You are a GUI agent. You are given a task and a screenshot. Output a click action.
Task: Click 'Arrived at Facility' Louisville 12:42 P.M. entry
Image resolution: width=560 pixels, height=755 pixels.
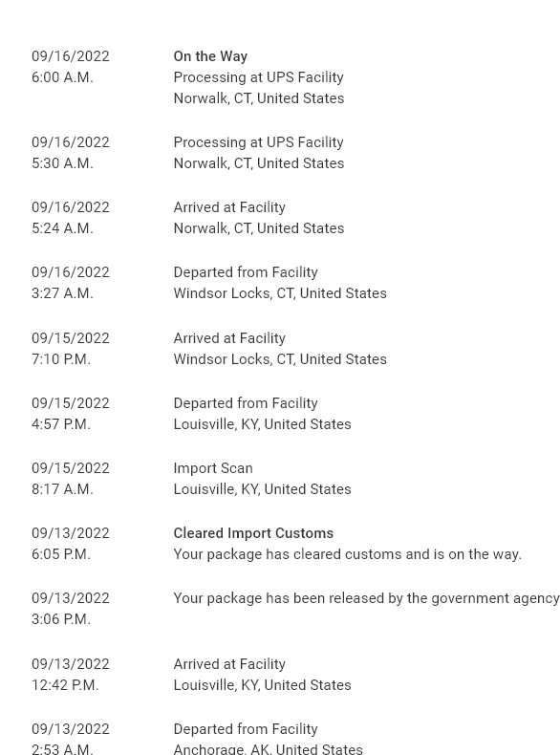[x=229, y=664]
